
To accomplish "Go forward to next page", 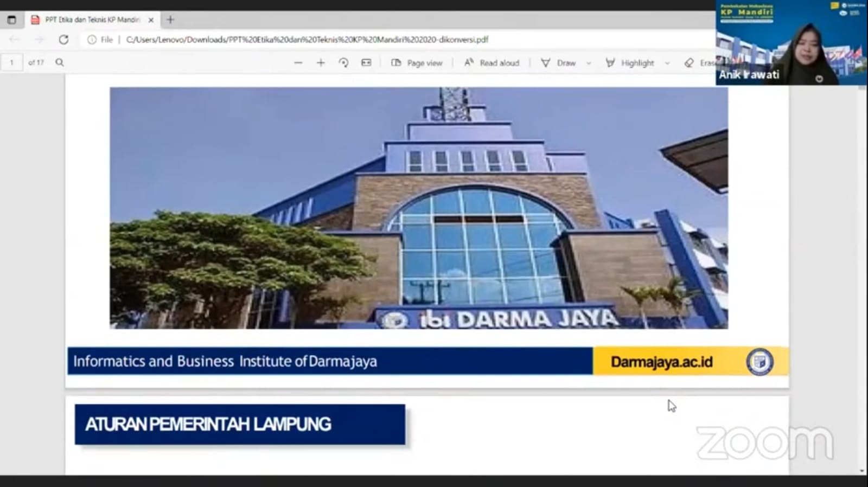I will click(39, 40).
